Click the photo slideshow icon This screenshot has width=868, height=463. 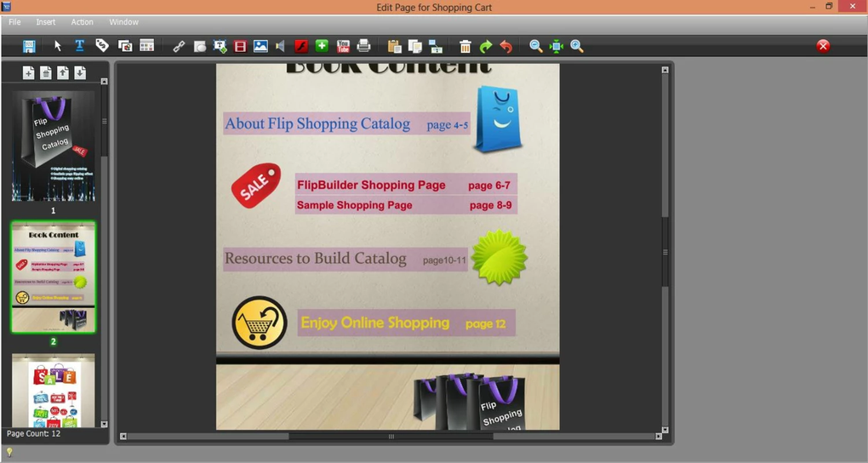[125, 46]
